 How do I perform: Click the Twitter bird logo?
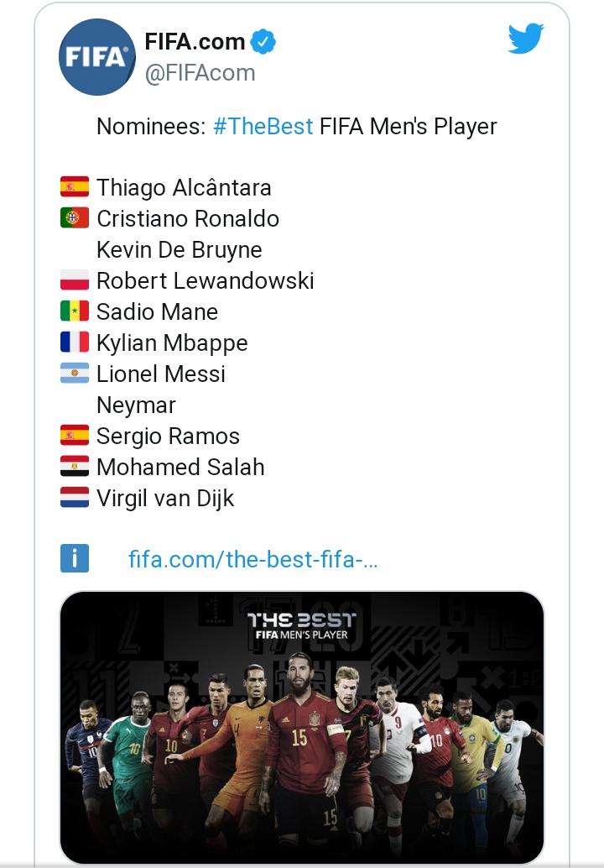click(526, 39)
